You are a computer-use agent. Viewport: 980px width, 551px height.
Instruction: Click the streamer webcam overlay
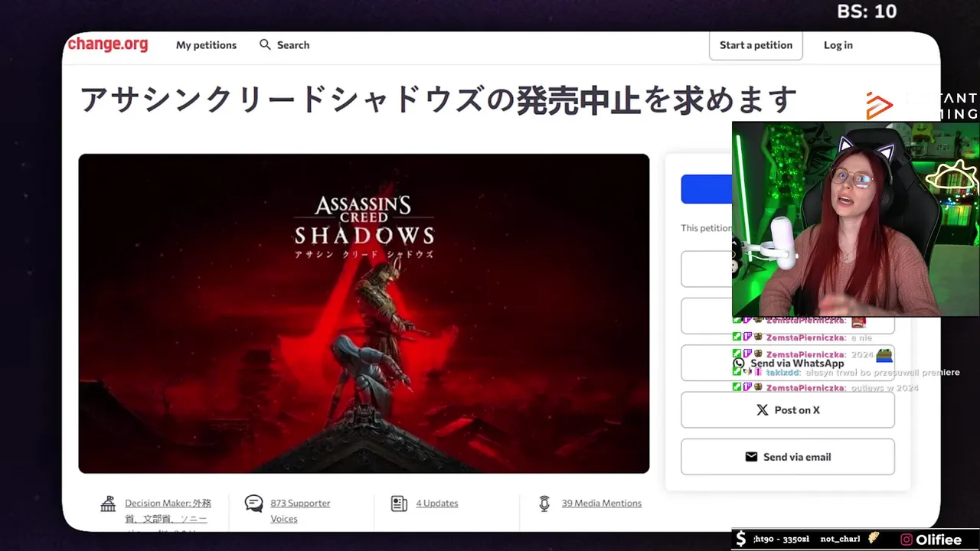click(856, 219)
